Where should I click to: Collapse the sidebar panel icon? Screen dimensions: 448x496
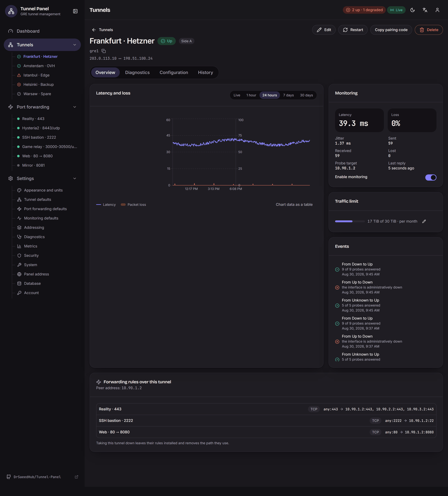click(75, 11)
